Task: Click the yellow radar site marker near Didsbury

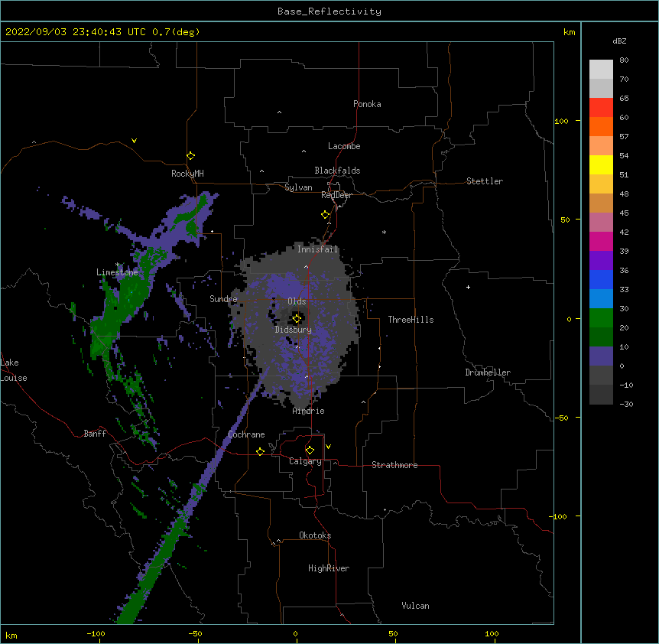Action: 297,318
